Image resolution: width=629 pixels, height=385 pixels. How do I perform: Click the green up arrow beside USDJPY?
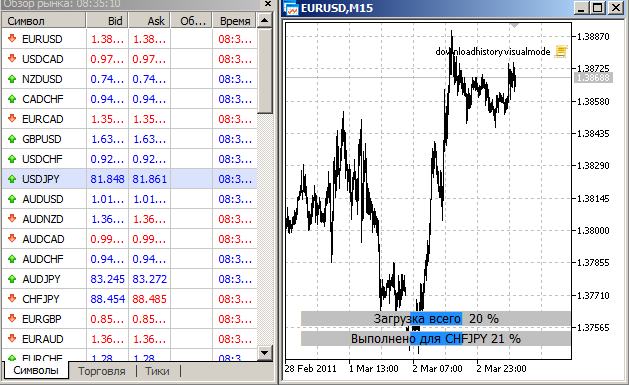(x=12, y=179)
